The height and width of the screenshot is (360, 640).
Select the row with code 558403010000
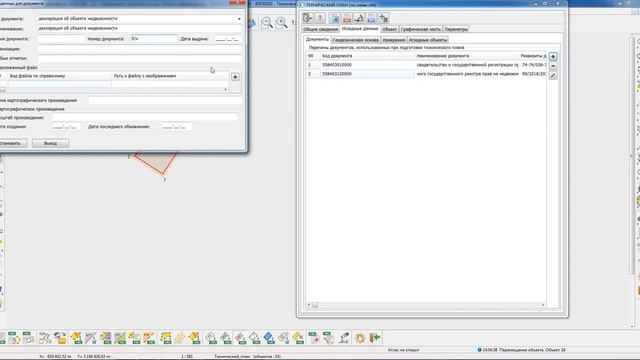[x=426, y=65]
